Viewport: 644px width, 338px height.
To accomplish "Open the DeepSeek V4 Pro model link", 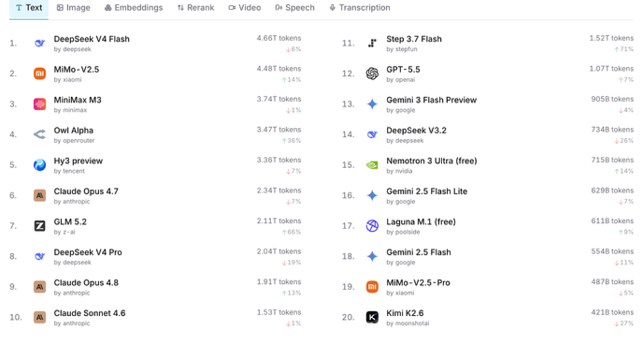I will click(88, 252).
